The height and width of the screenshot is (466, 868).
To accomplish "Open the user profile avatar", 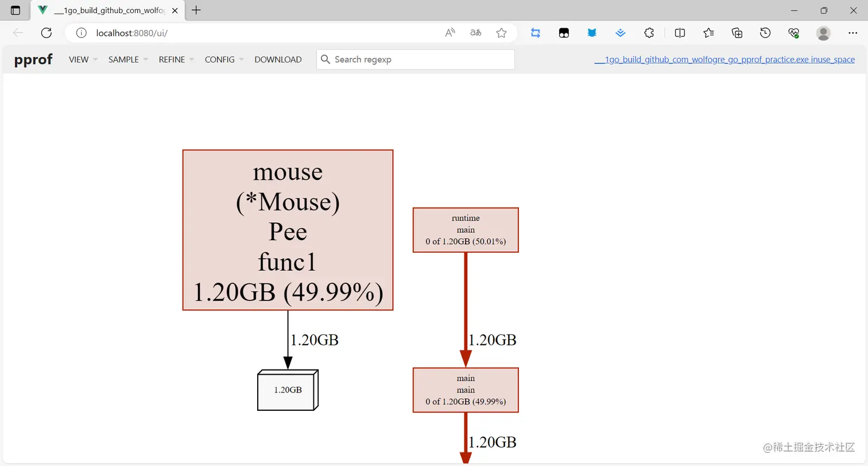I will (x=823, y=33).
